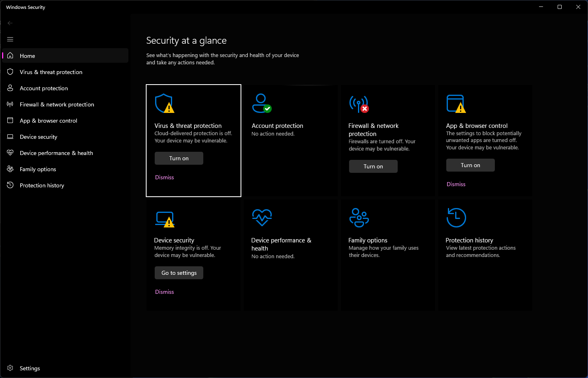The width and height of the screenshot is (588, 378).
Task: Click the shield icon in sidebar
Action: pyautogui.click(x=10, y=72)
